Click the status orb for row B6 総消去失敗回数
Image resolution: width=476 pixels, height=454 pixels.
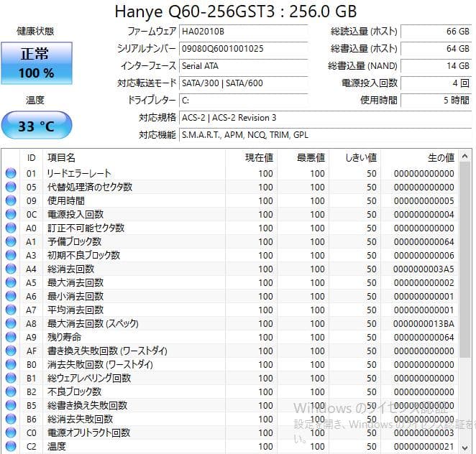coord(11,419)
